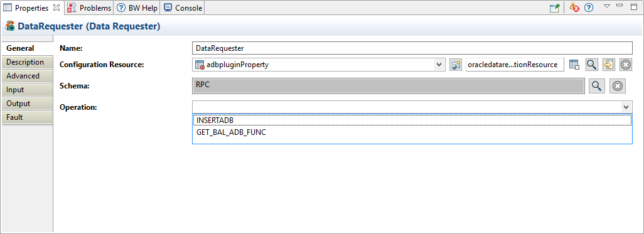Search for a configuration resource via magnifier
Image resolution: width=644 pixels, height=234 pixels.
pos(591,65)
